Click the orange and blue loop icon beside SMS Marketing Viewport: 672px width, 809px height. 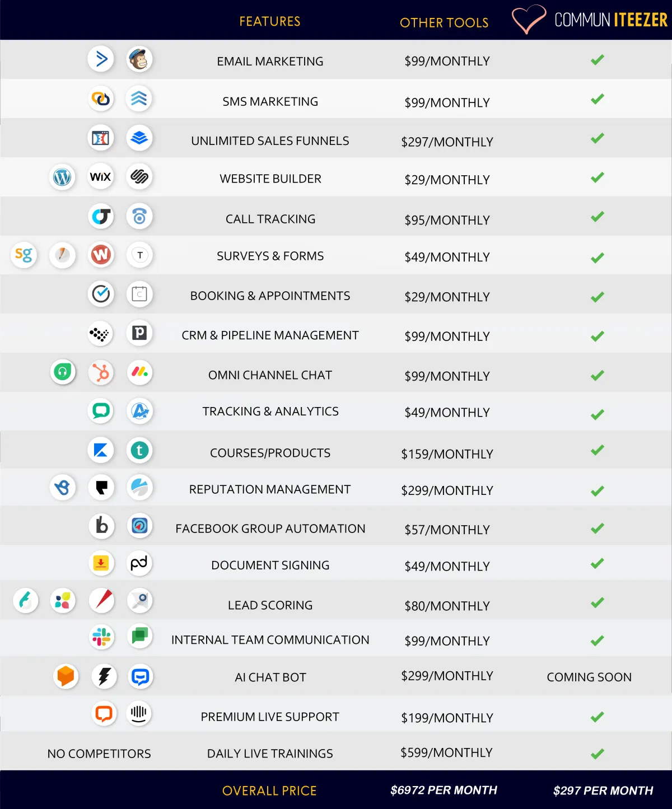(x=101, y=99)
